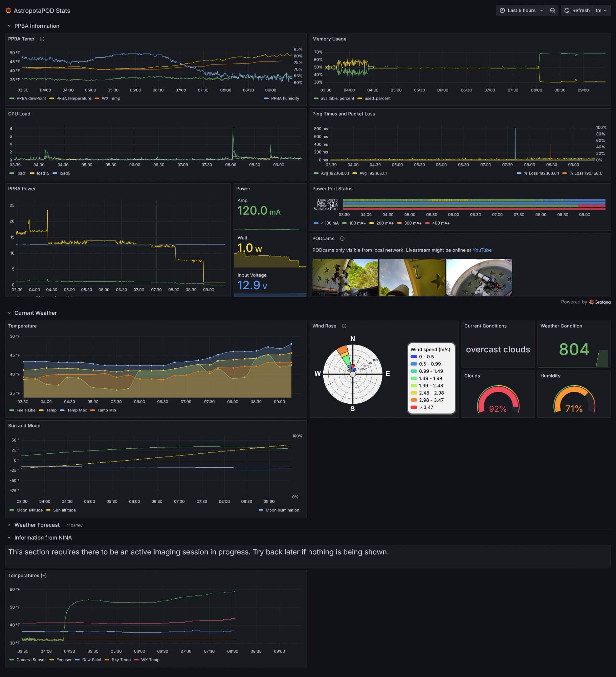The height and width of the screenshot is (677, 616).
Task: Open the PPBA Power panel title menu
Action: click(22, 189)
